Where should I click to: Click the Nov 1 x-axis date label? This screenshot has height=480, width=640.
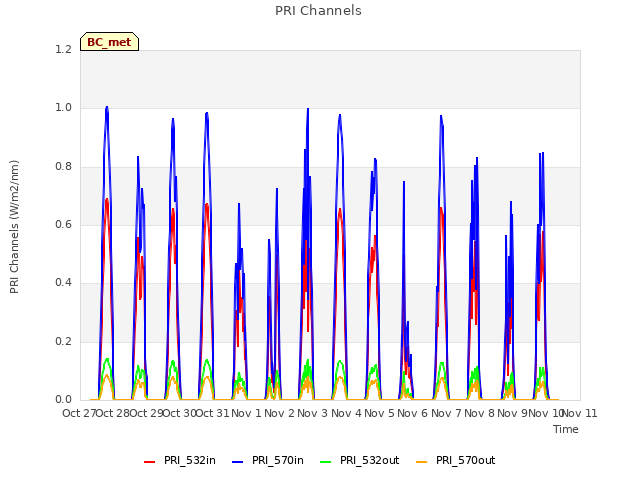coord(246,413)
